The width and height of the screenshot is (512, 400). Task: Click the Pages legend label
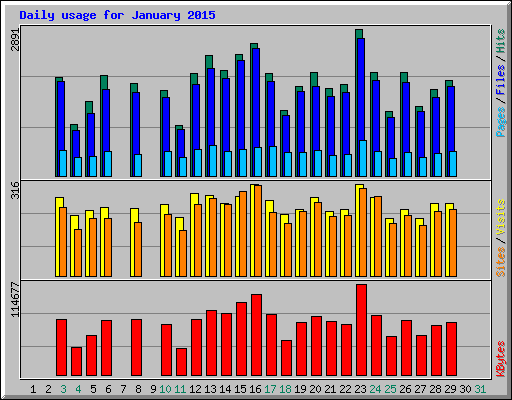click(x=501, y=122)
